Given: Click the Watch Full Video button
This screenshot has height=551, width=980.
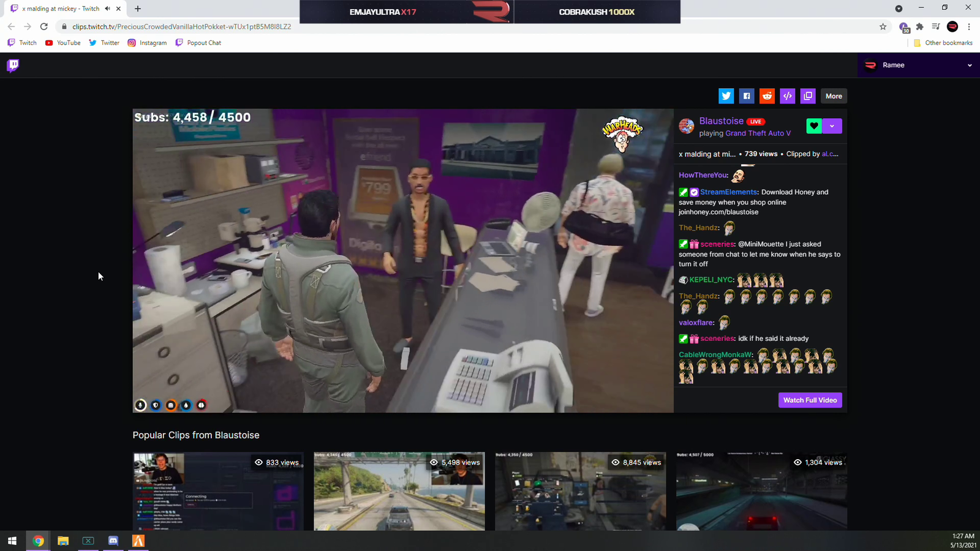Looking at the screenshot, I should [x=810, y=400].
